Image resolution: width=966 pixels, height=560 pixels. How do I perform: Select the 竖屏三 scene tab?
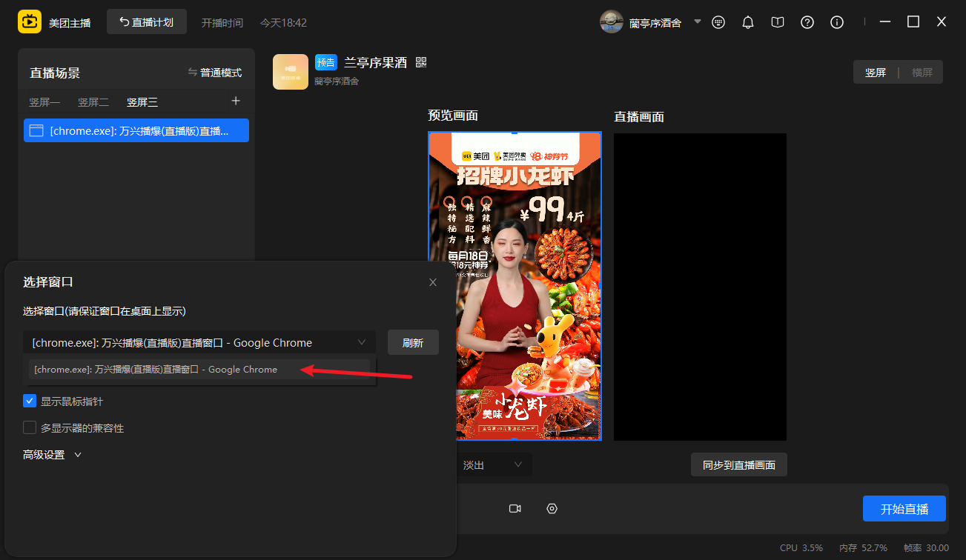(142, 102)
